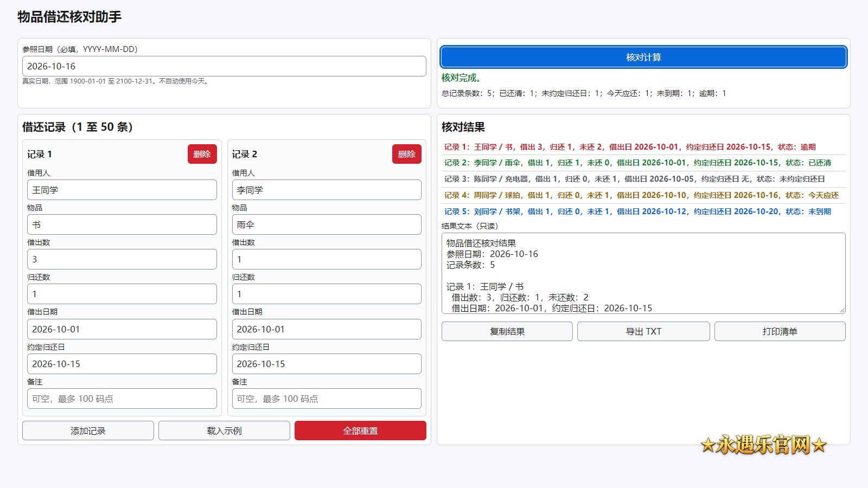
Task: Select result row 记录 1 王同学 逾期
Action: pyautogui.click(x=643, y=147)
